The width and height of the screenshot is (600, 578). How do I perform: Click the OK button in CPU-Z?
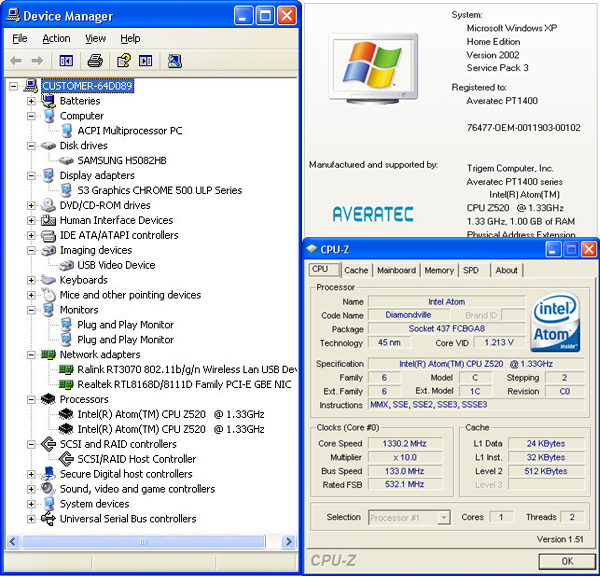pos(567,561)
